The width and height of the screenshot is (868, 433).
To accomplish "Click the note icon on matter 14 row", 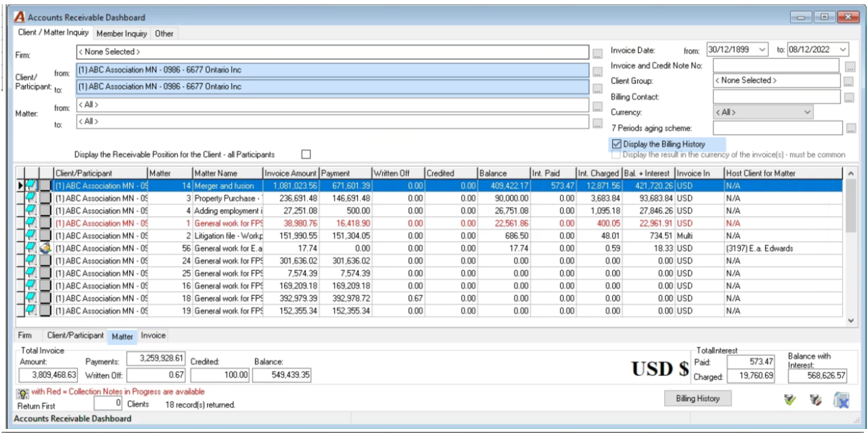I will coord(31,186).
